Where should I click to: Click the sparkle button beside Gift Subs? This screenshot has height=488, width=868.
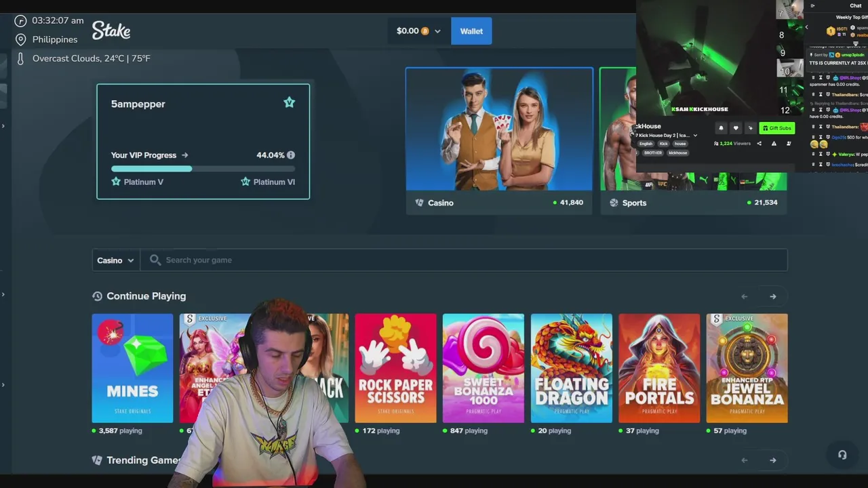751,128
